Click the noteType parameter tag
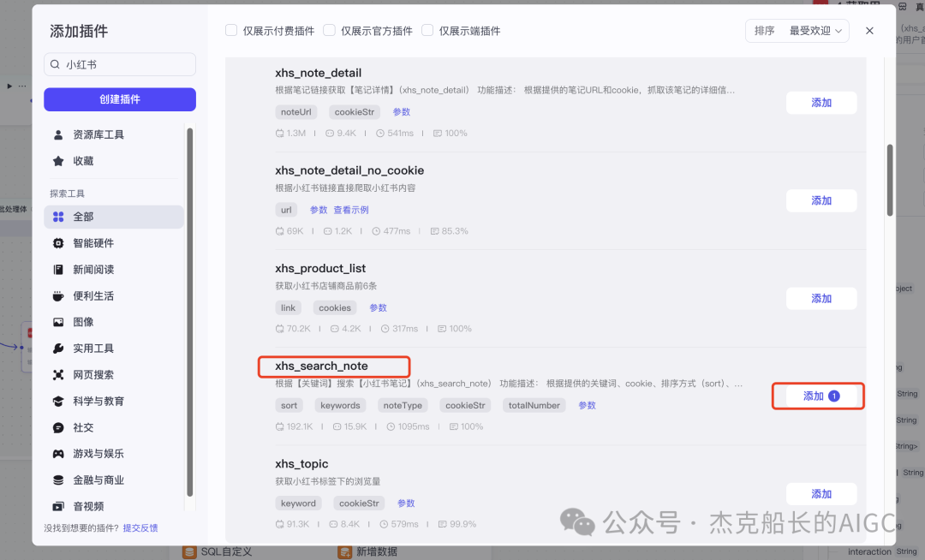 403,406
